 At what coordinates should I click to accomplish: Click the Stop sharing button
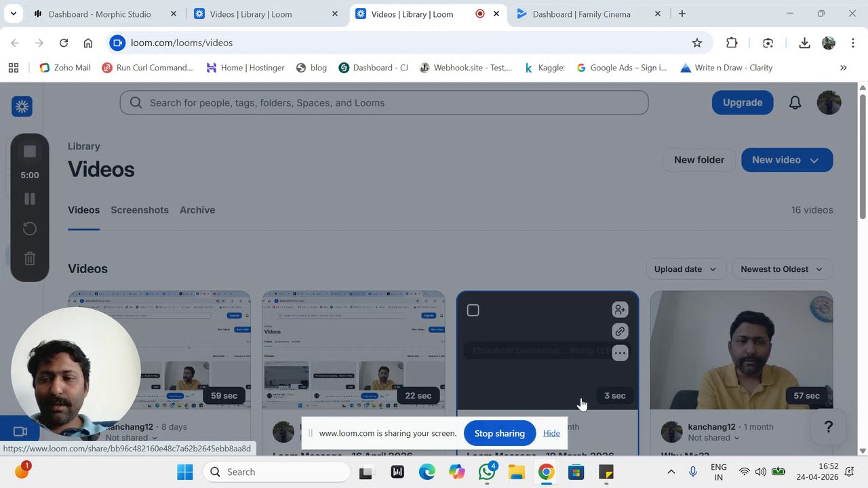point(500,433)
